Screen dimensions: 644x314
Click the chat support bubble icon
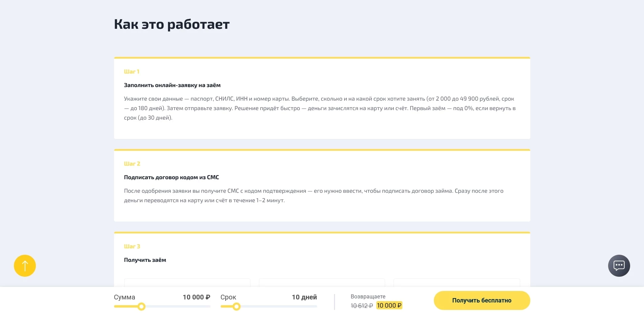point(619,266)
